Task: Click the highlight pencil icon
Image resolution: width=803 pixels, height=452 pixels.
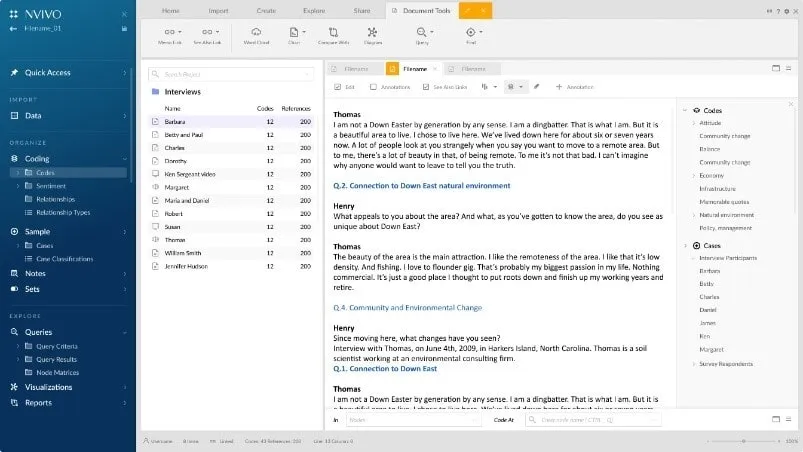Action: [536, 87]
